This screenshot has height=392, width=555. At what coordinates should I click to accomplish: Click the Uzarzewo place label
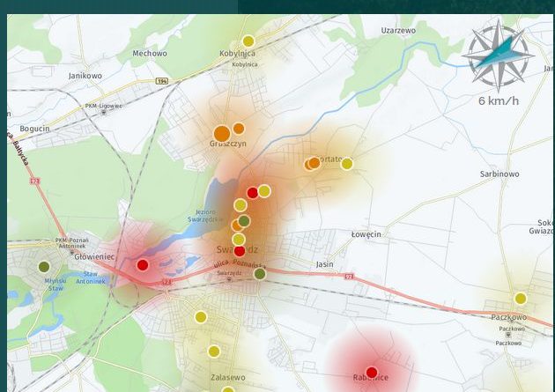398,30
